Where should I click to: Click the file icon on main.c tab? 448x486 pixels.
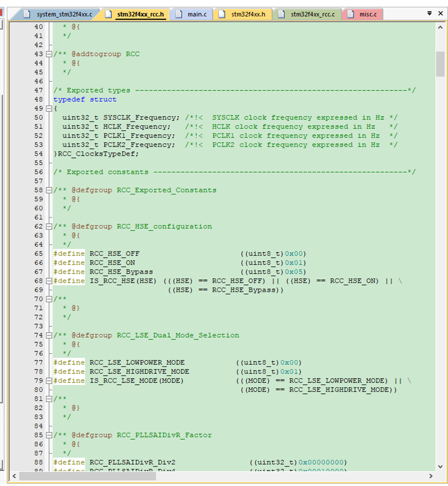(178, 14)
